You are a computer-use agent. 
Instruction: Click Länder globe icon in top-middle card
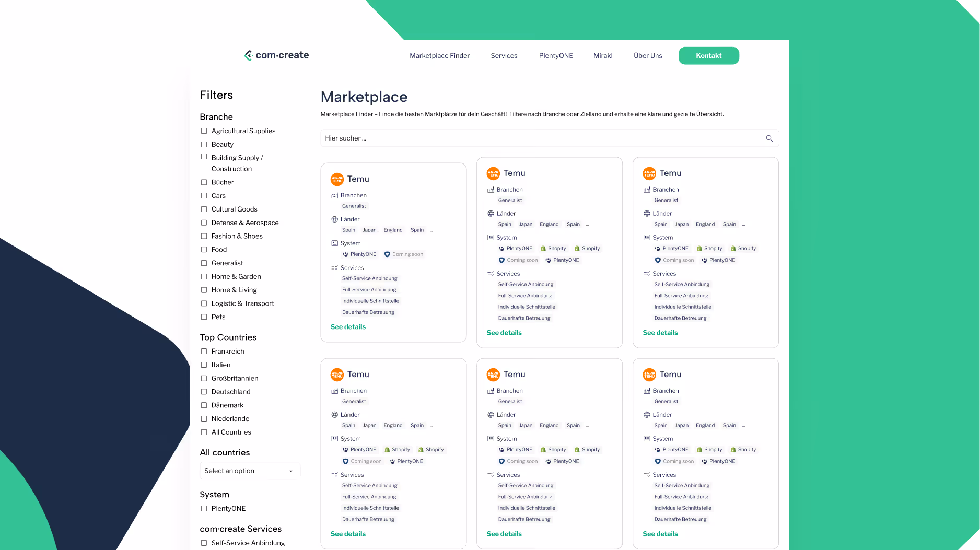(491, 214)
